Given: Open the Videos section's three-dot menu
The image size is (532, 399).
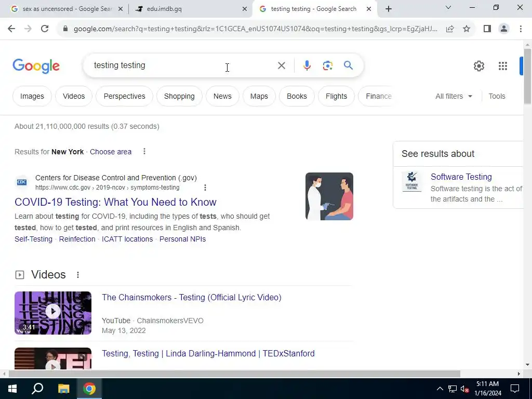Looking at the screenshot, I should [x=78, y=275].
